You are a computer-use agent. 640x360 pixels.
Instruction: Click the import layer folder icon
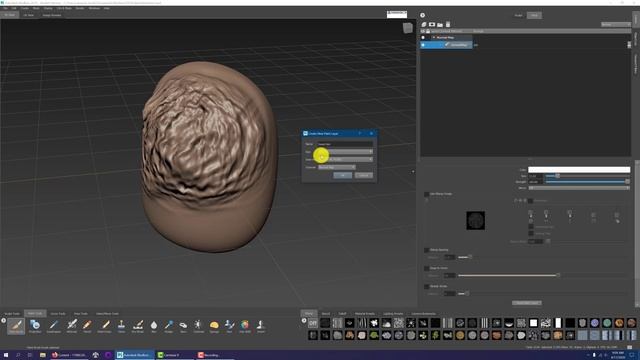(x=440, y=24)
